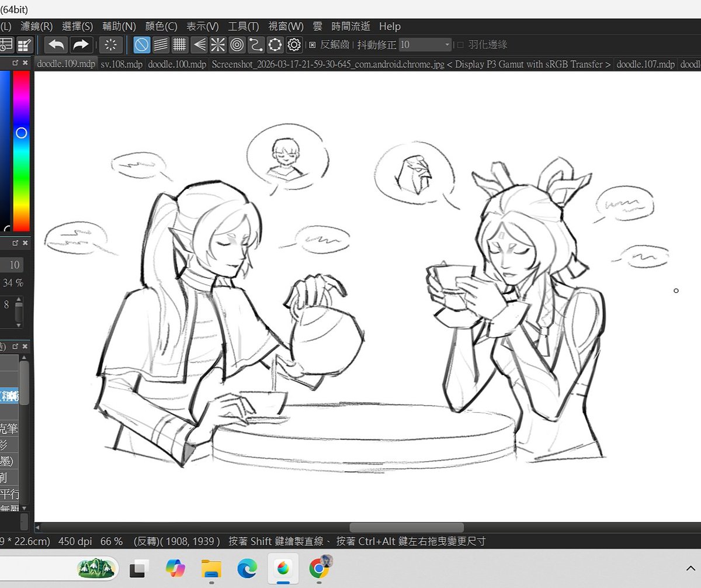The height and width of the screenshot is (588, 701).
Task: Enable crisscross grid snap
Action: tap(179, 44)
